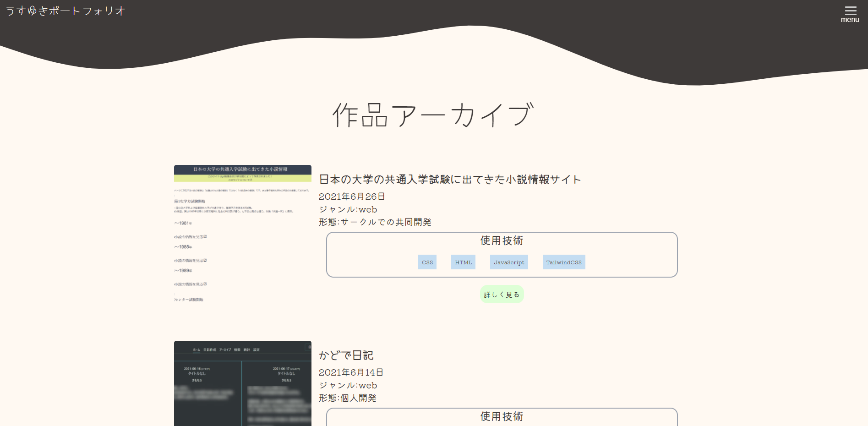Click 使用技術 heading of the first project
The height and width of the screenshot is (426, 868).
coord(502,240)
